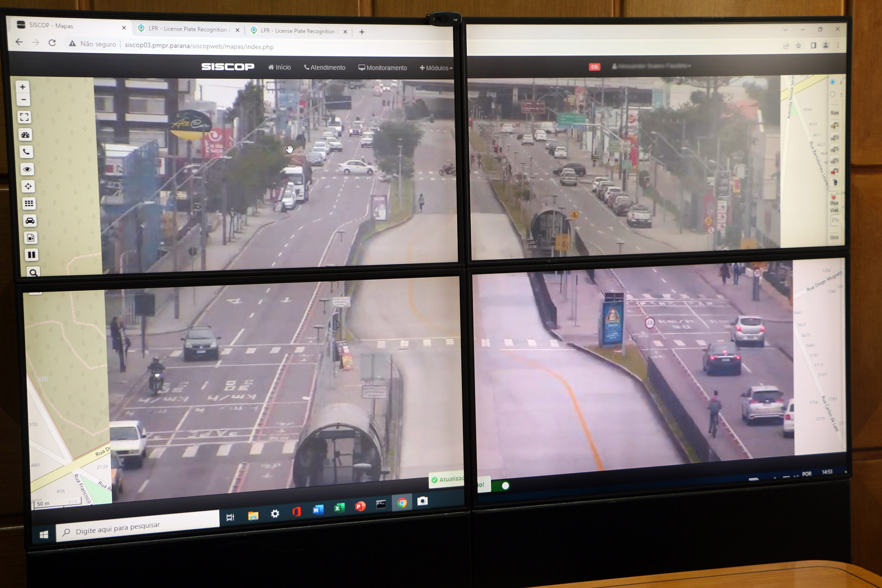Click the car icon in left toolbar
Screen dimensions: 882x588
[x=30, y=220]
